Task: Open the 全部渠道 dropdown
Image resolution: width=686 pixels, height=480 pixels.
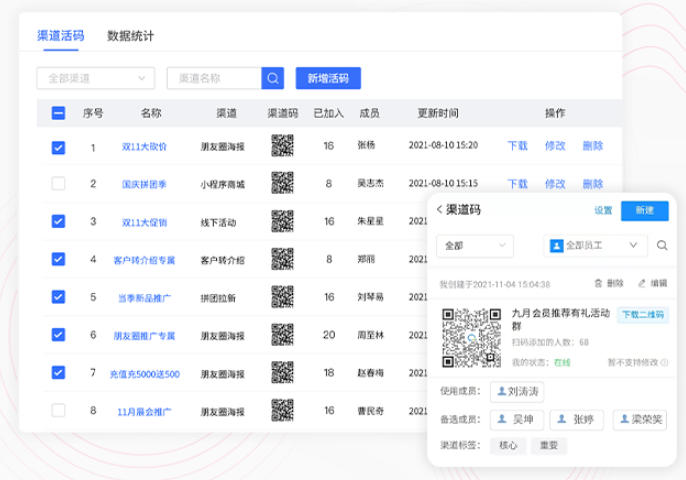Action: pos(96,78)
